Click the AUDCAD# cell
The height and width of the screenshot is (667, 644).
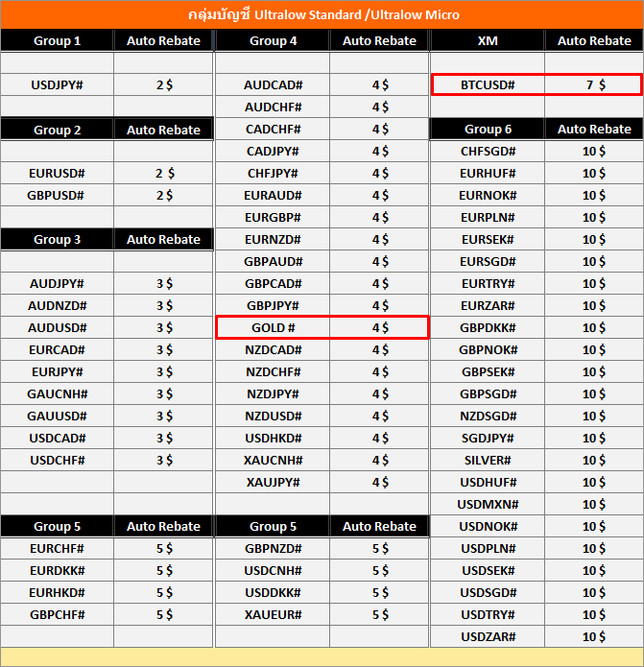(x=273, y=84)
